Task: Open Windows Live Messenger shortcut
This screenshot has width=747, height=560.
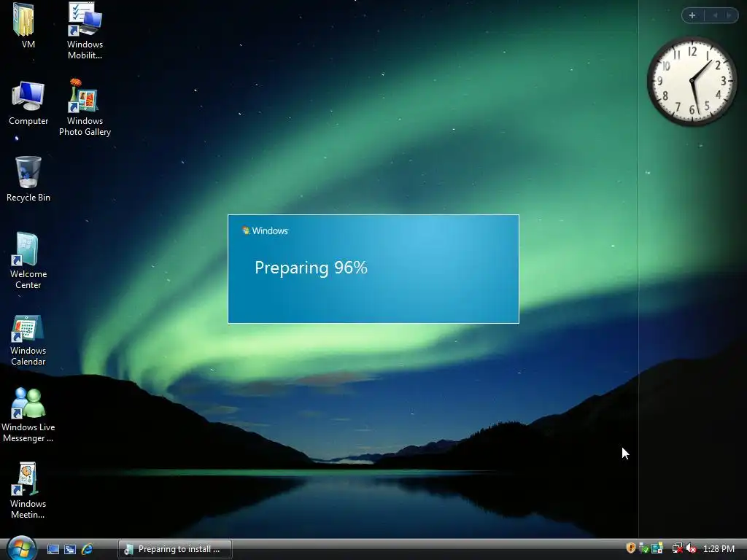Action: (x=28, y=414)
